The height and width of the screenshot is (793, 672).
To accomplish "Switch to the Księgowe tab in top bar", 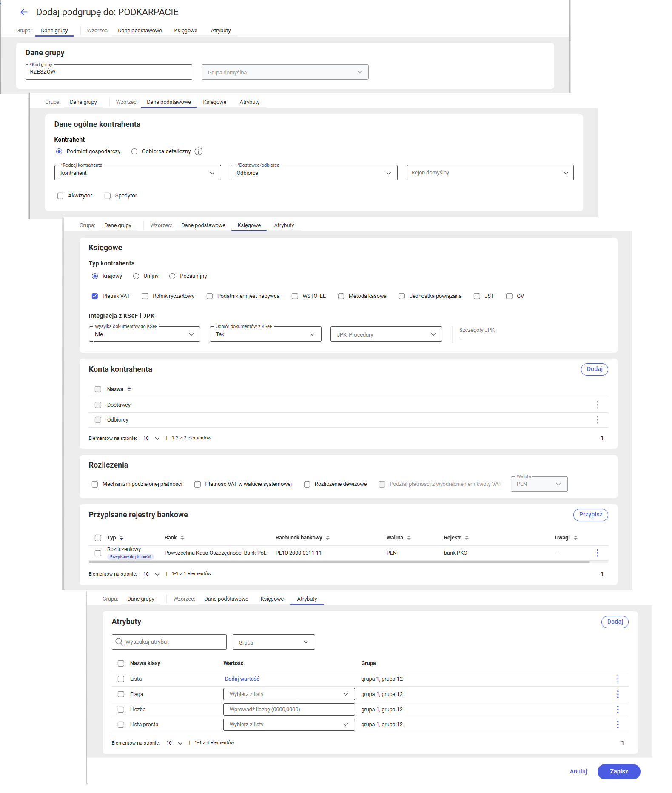I will (186, 31).
